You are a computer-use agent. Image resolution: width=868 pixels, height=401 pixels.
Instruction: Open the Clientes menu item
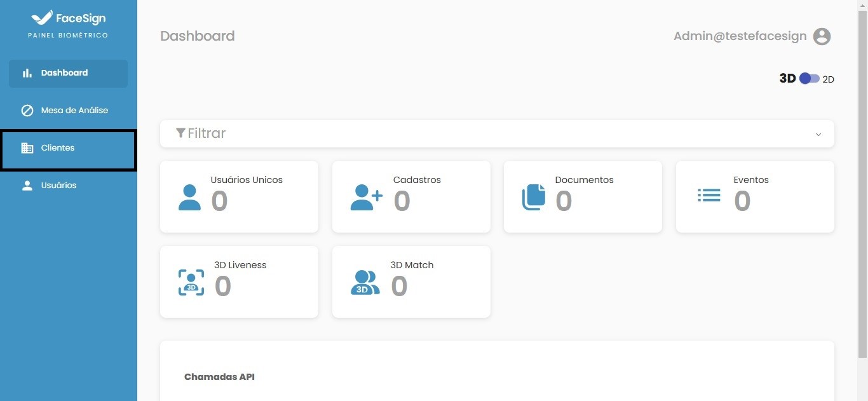[x=58, y=148]
